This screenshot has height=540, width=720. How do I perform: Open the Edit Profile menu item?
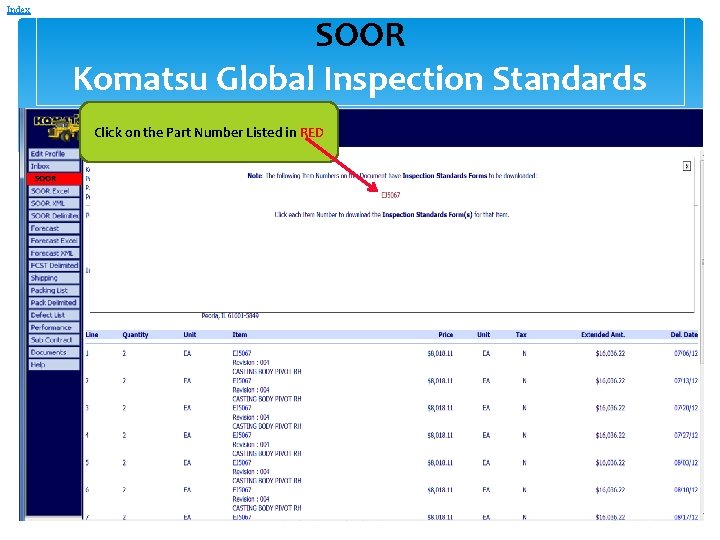pos(54,154)
